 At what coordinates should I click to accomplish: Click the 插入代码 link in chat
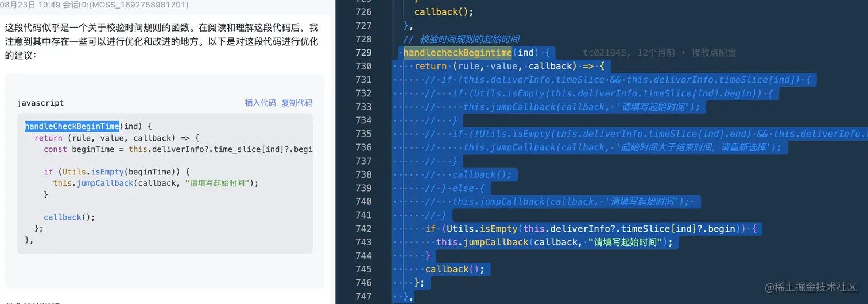point(261,103)
